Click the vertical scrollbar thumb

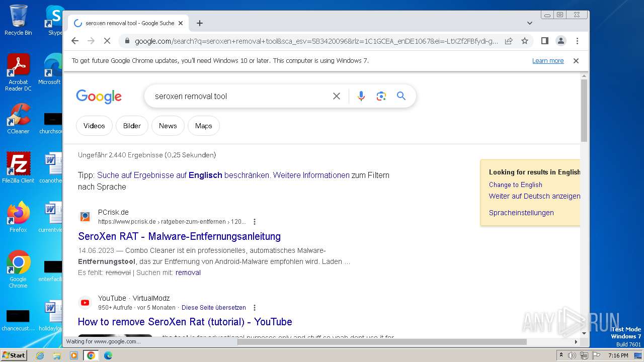[x=584, y=110]
